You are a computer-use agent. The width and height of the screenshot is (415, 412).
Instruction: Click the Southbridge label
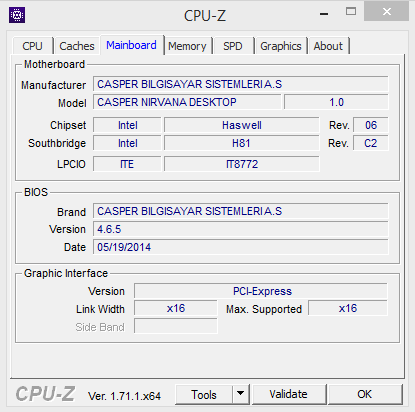point(57,143)
